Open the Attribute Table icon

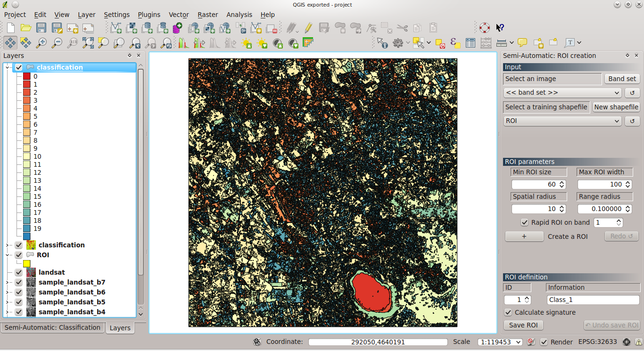click(x=470, y=42)
